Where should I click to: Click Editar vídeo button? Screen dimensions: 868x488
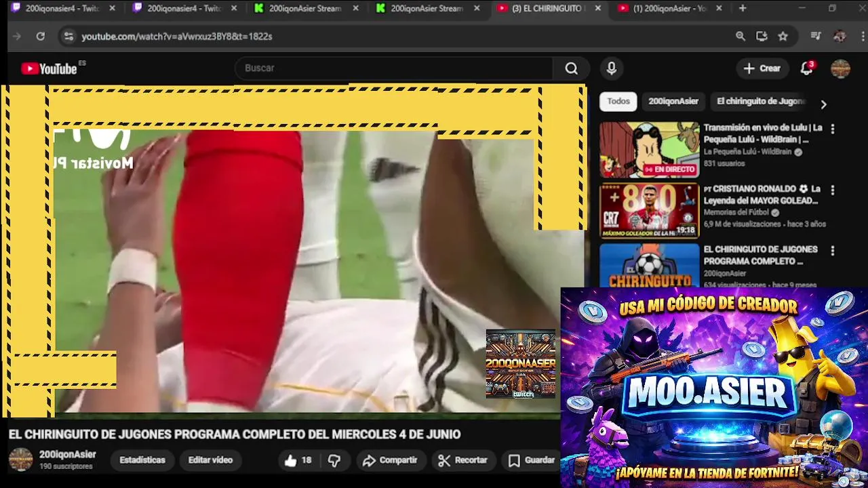click(x=210, y=460)
